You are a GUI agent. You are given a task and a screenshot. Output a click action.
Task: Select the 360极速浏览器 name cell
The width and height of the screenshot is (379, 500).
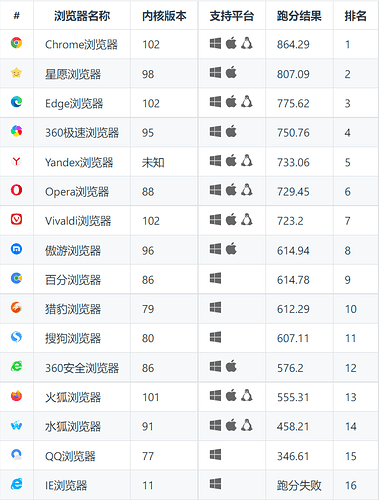coord(82,133)
